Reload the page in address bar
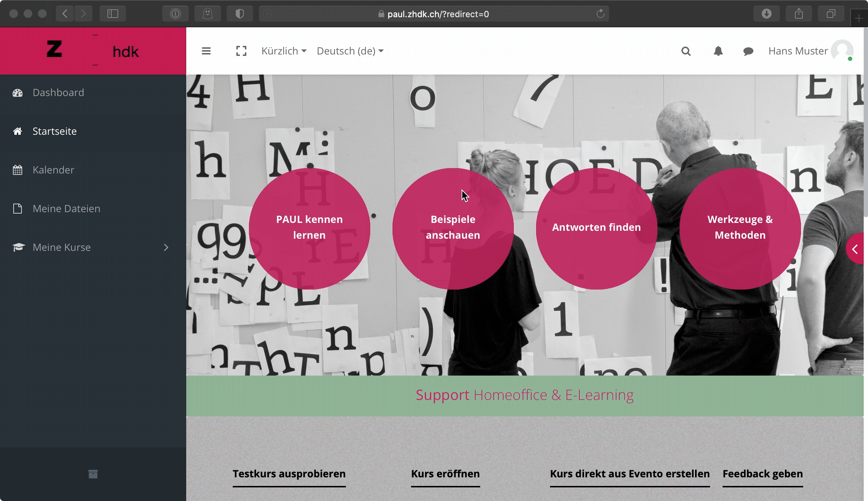 coord(600,14)
